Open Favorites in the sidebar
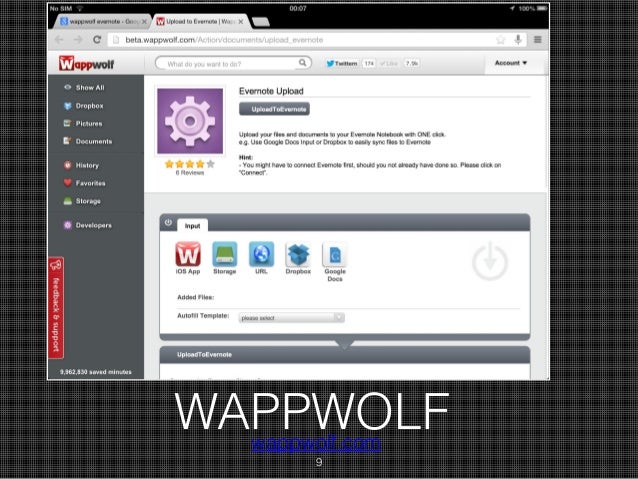The height and width of the screenshot is (479, 638). pos(84,183)
